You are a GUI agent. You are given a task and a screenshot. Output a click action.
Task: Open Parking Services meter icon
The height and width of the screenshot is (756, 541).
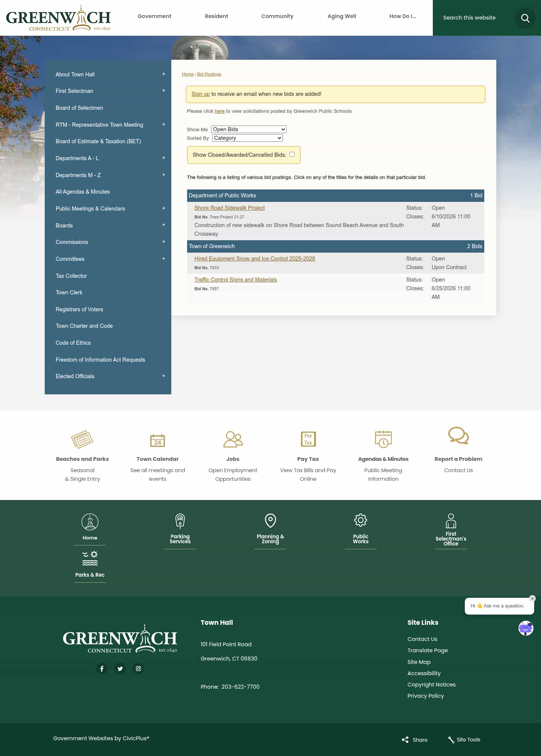click(x=180, y=521)
